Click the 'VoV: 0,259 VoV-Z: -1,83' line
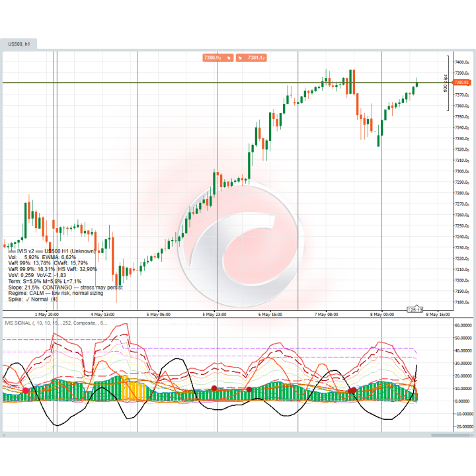 tap(37, 275)
